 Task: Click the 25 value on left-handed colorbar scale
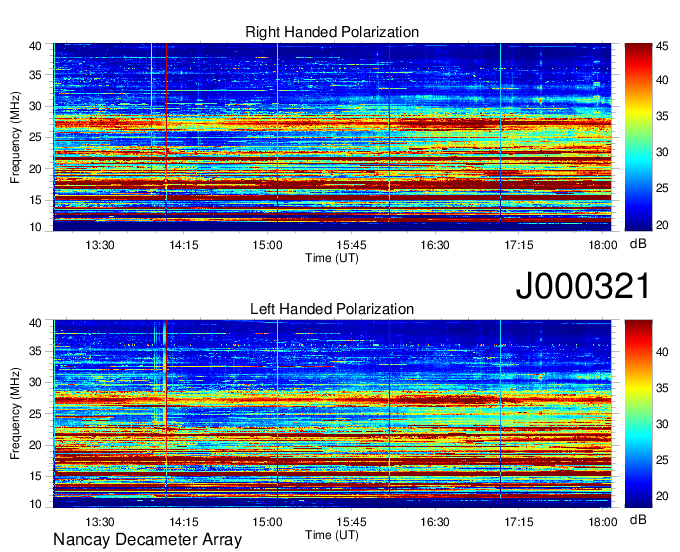click(x=662, y=460)
